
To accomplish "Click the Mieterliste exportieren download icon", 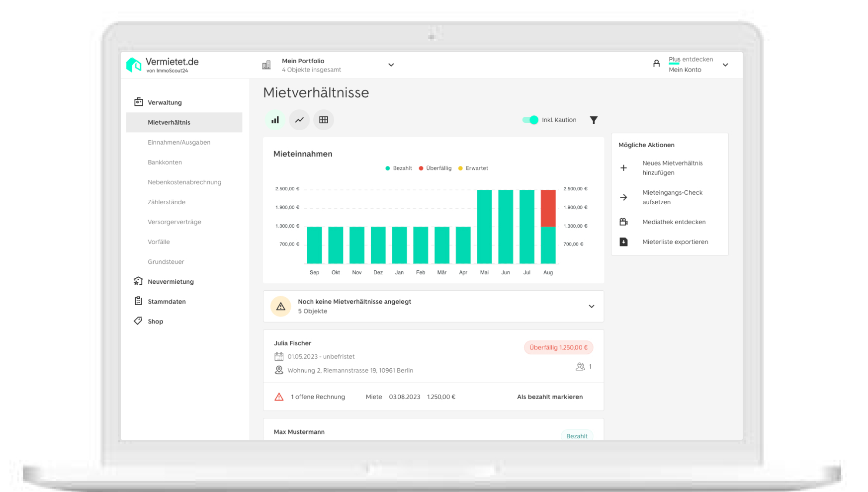I will [623, 242].
